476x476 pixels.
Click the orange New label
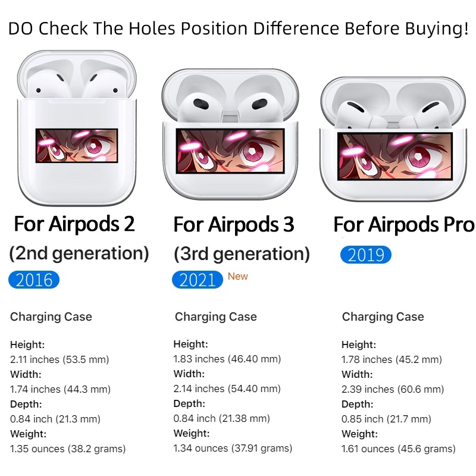coord(238,276)
